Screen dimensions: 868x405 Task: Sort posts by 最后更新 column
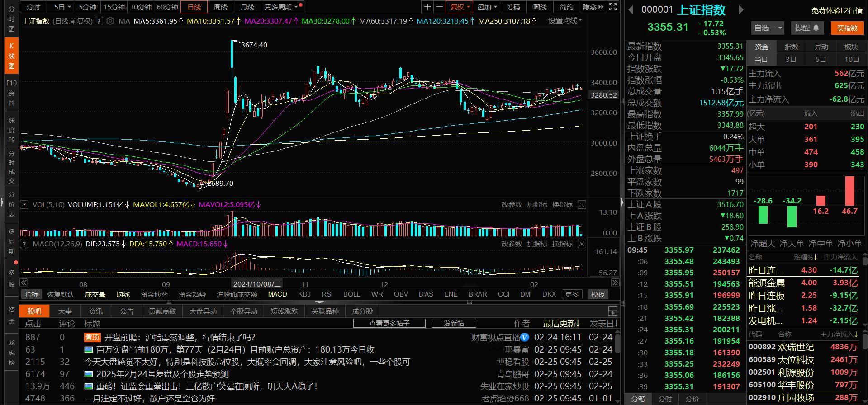561,324
